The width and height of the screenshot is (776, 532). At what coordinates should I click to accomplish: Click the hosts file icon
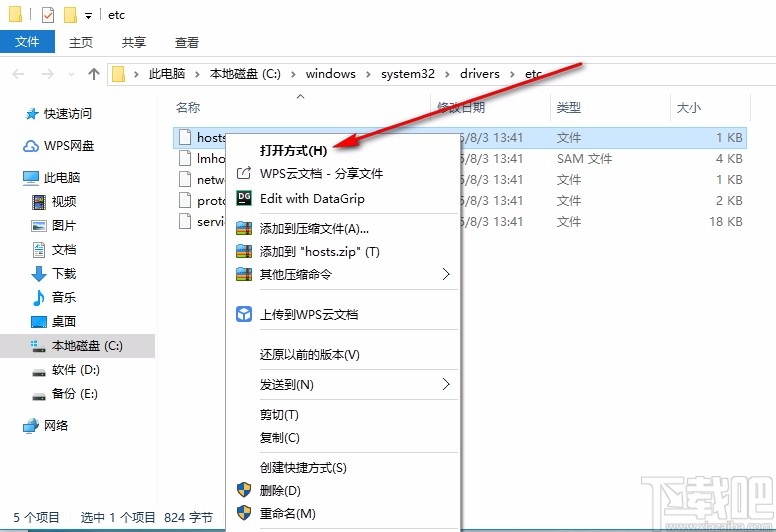(185, 137)
